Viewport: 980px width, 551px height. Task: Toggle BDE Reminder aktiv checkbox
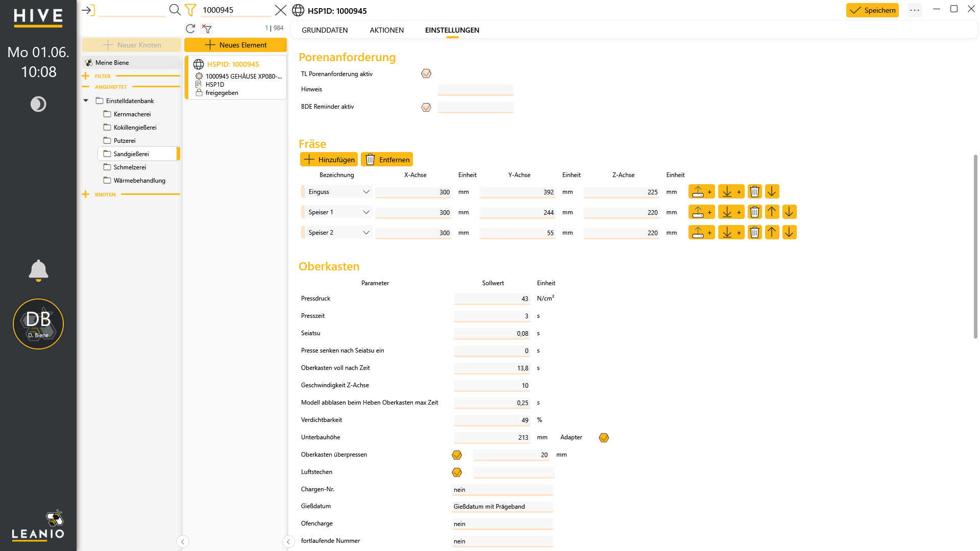point(426,107)
